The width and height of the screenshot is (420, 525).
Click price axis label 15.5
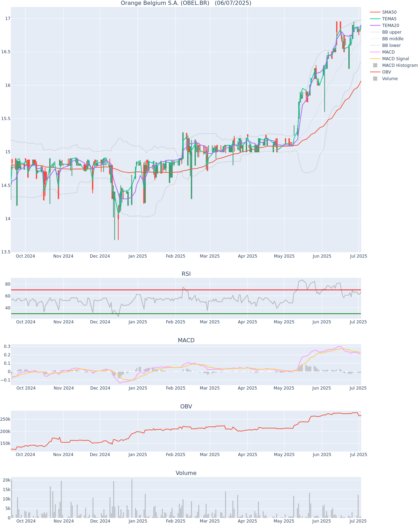pyautogui.click(x=6, y=119)
